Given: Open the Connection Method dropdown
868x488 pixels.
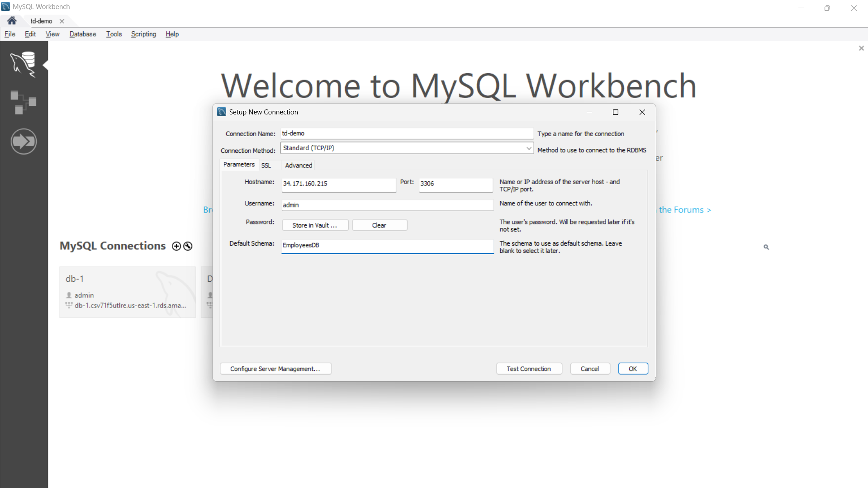Looking at the screenshot, I should pyautogui.click(x=406, y=148).
